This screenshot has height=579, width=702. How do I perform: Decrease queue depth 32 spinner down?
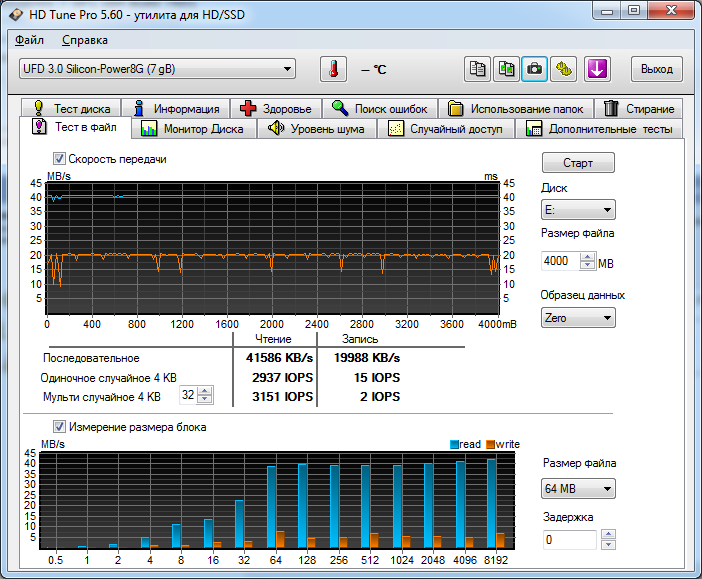(x=205, y=399)
